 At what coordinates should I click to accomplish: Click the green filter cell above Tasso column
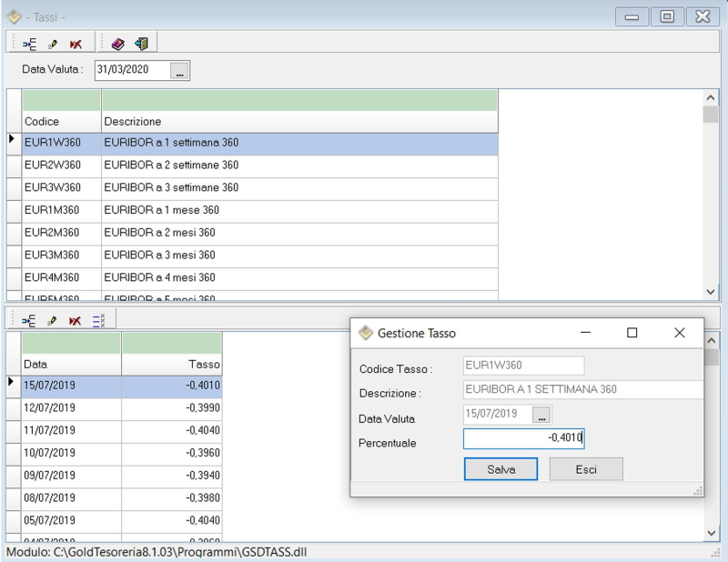pyautogui.click(x=172, y=343)
